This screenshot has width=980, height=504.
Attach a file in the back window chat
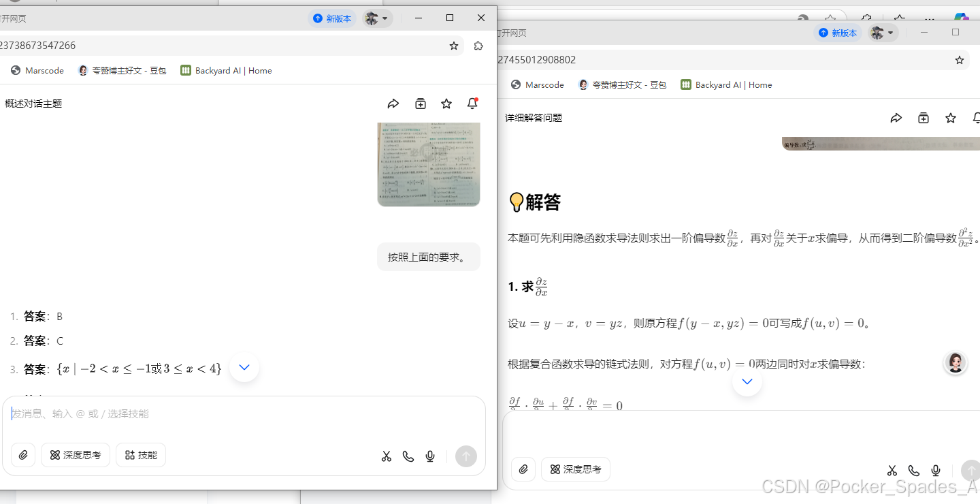pyautogui.click(x=523, y=469)
